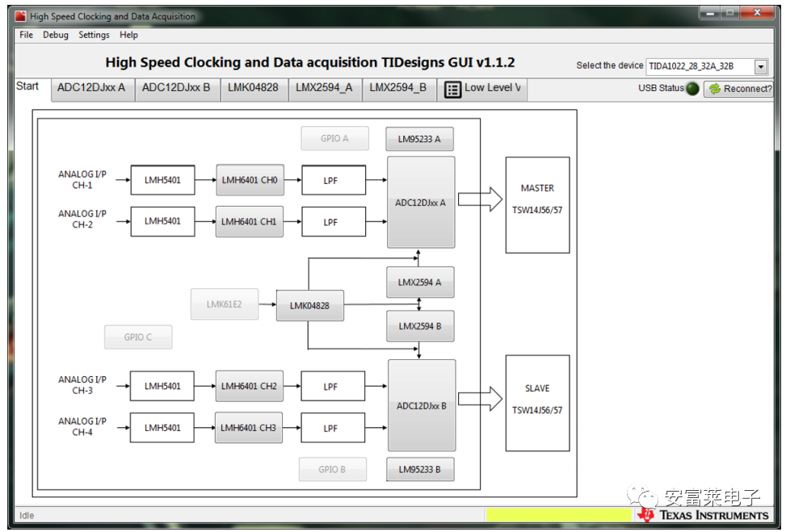Click the LMX2594 A block in the diagram
Screen dimensions: 786x532
(x=420, y=282)
